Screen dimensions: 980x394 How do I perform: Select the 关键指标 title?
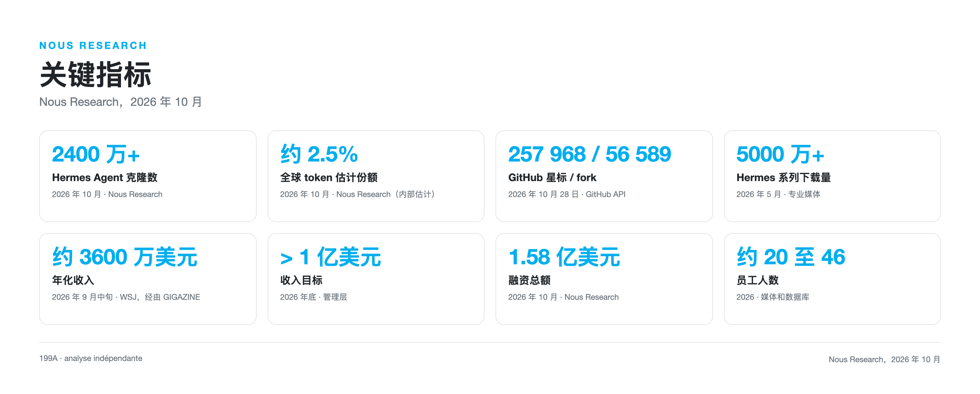pos(96,74)
